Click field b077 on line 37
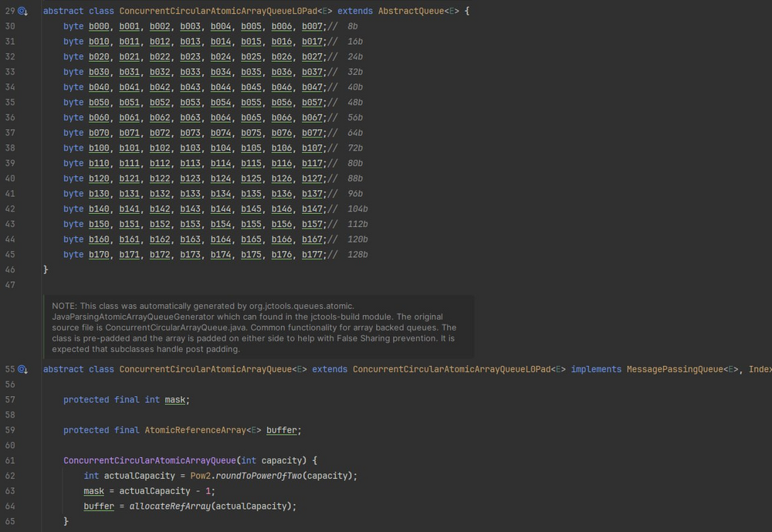Image resolution: width=772 pixels, height=532 pixels. [312, 133]
